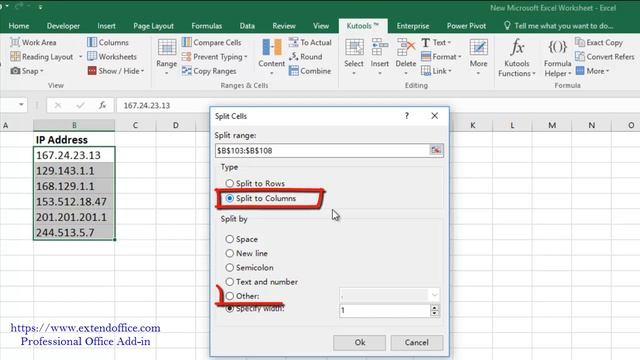Image resolution: width=640 pixels, height=360 pixels.
Task: Open the Columns tool
Action: click(x=108, y=42)
